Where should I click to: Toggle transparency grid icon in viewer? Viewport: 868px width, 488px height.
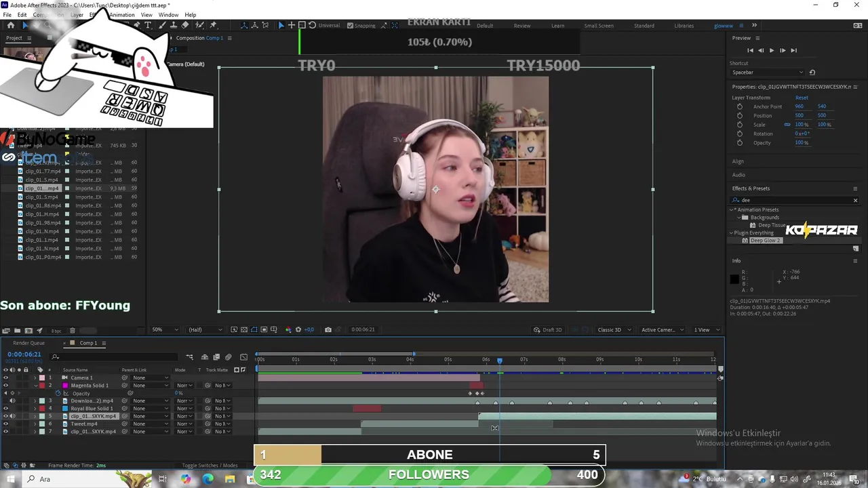pyautogui.click(x=244, y=329)
